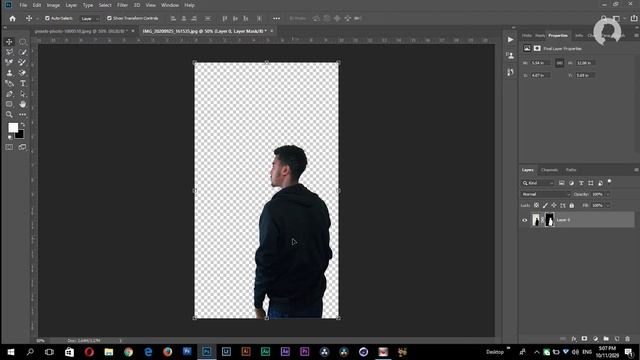
Task: Click the foreground white color swatch
Action: click(12, 127)
